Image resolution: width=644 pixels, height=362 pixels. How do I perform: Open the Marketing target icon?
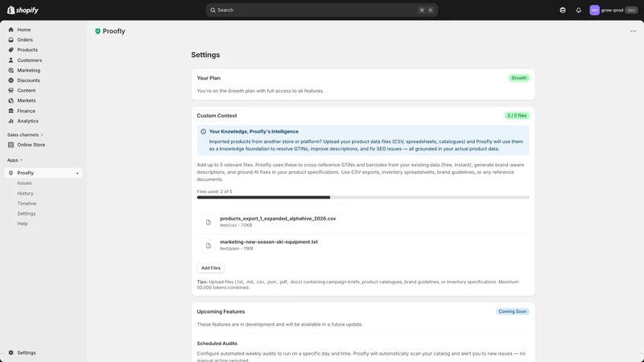[11, 70]
